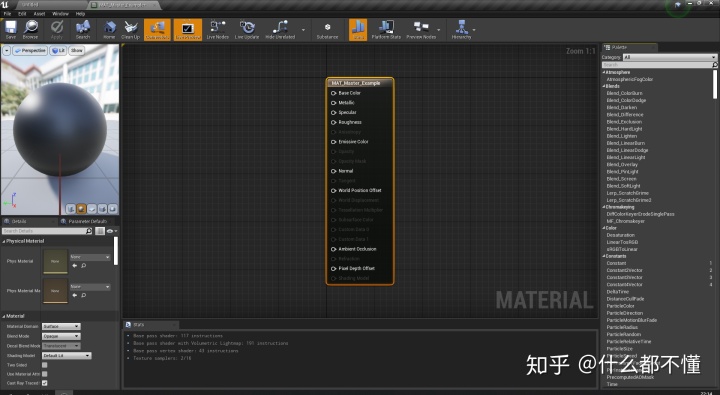Click the Apply toolbar icon
This screenshot has width=720, height=395.
tap(56, 30)
